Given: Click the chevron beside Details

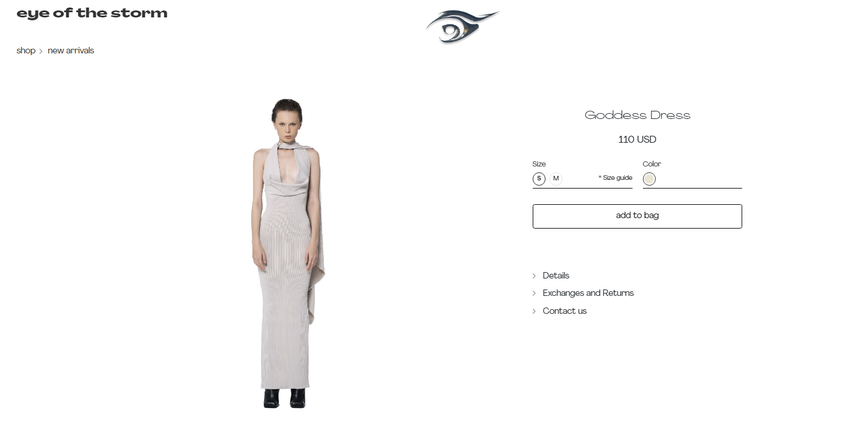Looking at the screenshot, I should click(534, 276).
